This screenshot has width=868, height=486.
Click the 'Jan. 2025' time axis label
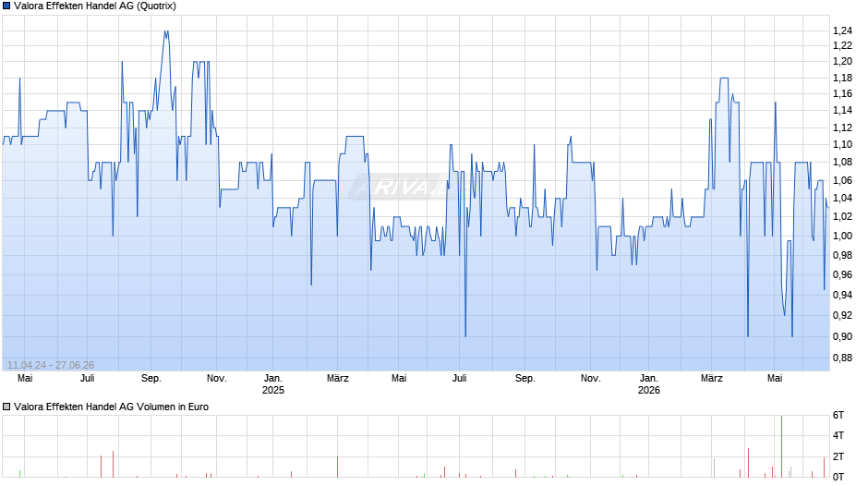pyautogui.click(x=273, y=384)
